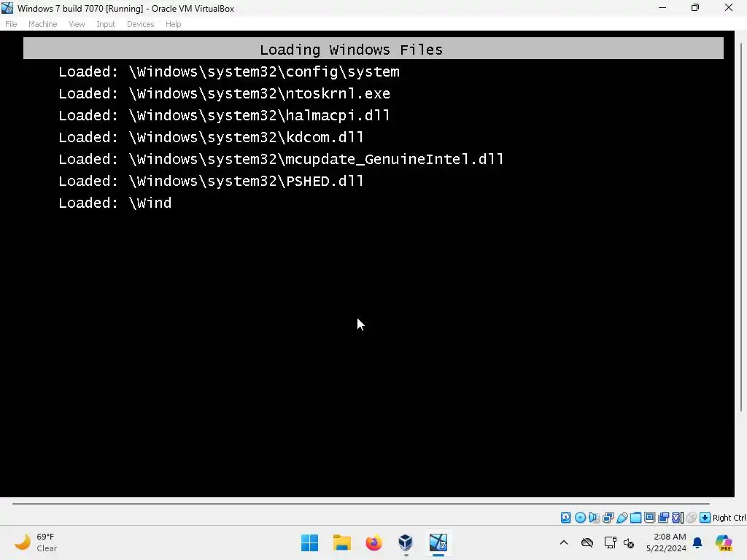This screenshot has width=747, height=560.
Task: Click the PSHED.dll loaded line
Action: [x=211, y=181]
